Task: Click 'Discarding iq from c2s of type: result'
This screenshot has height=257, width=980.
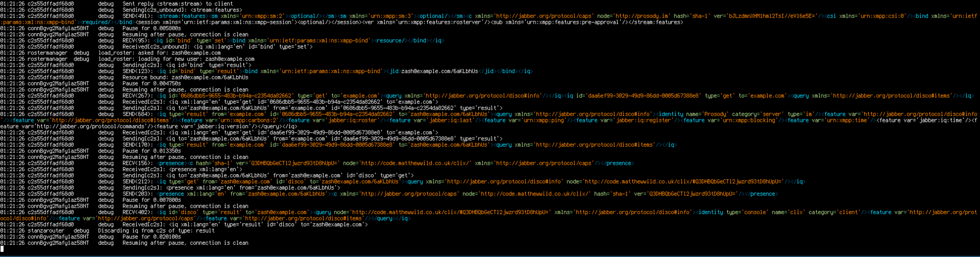Action: point(156,231)
